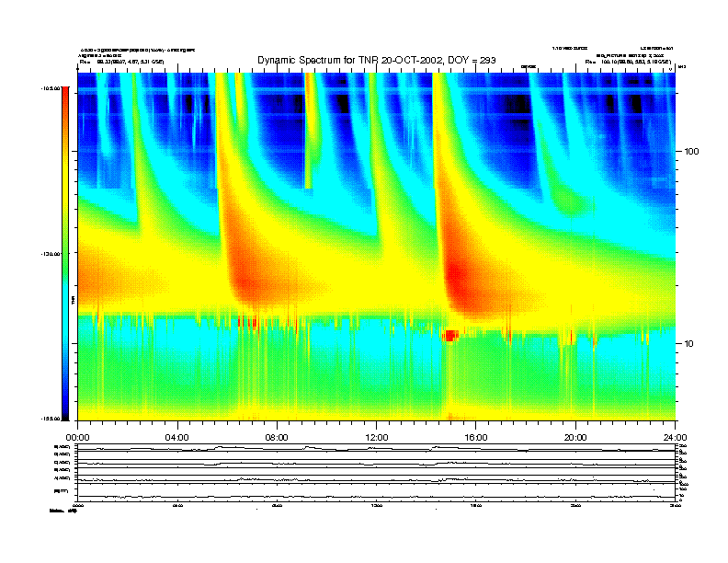The image size is (728, 563).
Task: Click the "12:00" time axis label
Action: point(377,438)
